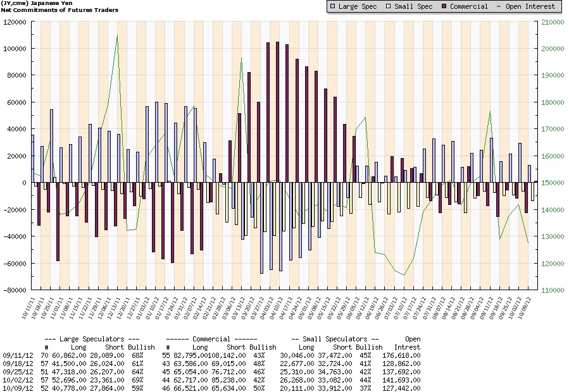This screenshot has height=392, width=569.
Task: Click the "(JY,cme) Japanese Yen" chart title
Action: (37, 3)
